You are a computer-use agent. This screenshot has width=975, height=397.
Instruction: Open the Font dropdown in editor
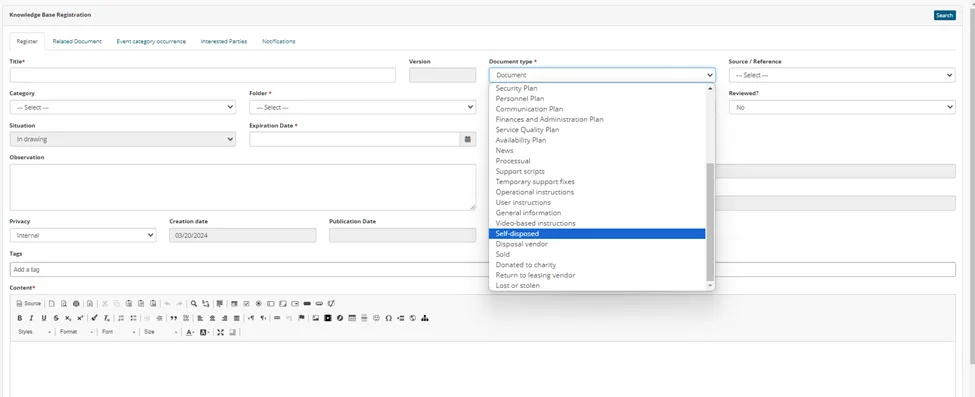[119, 332]
